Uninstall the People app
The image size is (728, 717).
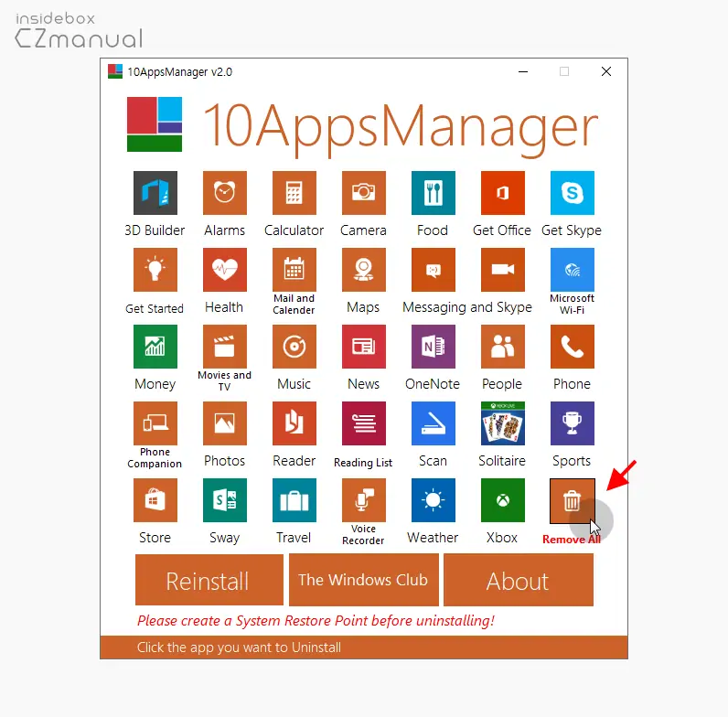(x=503, y=347)
